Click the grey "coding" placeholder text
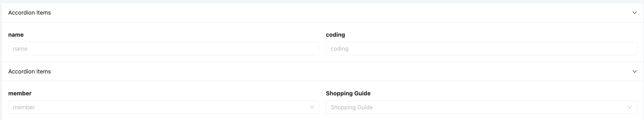 click(x=339, y=49)
